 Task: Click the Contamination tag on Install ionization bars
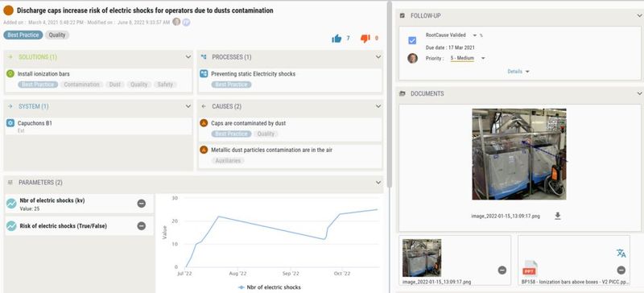point(82,85)
